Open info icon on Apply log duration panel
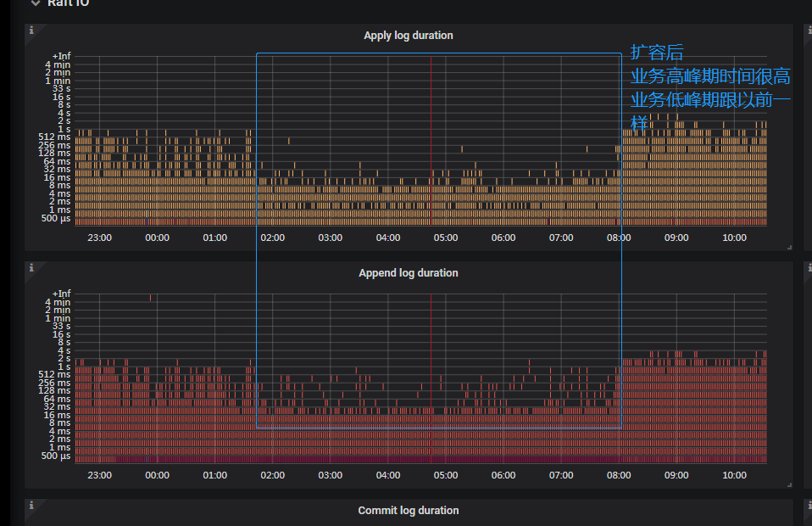Viewport: 812px width, 526px height. click(31, 30)
